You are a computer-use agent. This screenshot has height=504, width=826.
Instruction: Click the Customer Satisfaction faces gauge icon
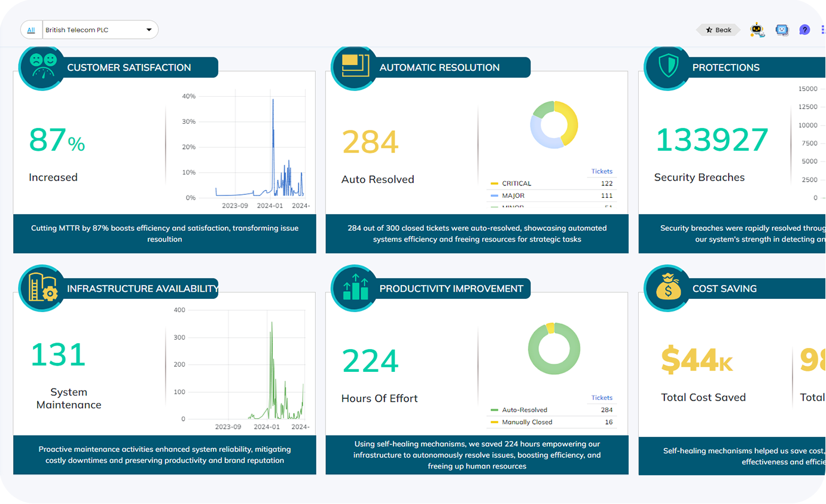tap(42, 67)
